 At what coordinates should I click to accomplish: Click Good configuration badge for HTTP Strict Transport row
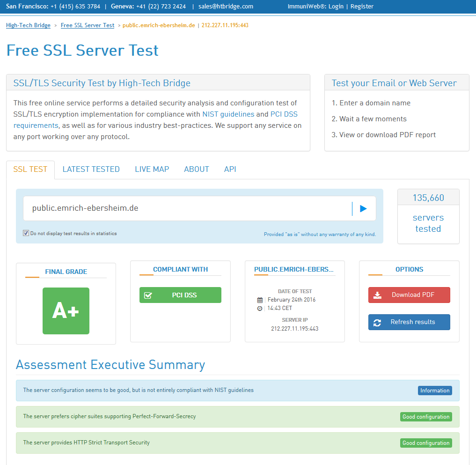pos(426,443)
